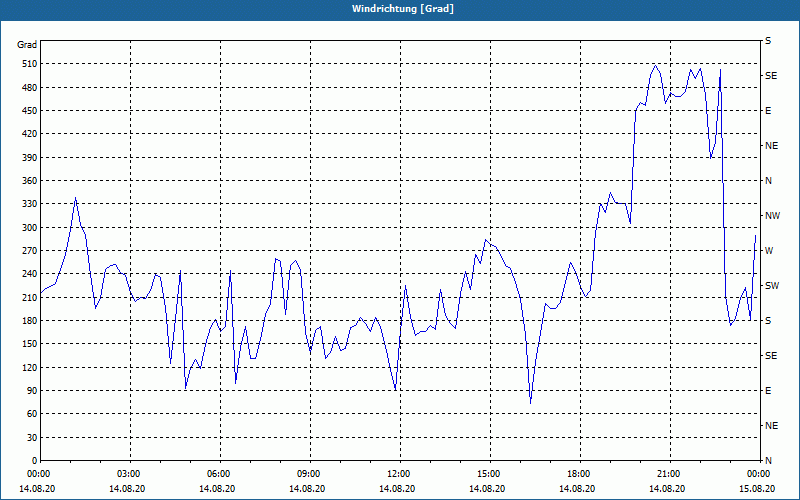Select the 'SW' compass label
This screenshot has height=500, width=800.
pyautogui.click(x=772, y=286)
